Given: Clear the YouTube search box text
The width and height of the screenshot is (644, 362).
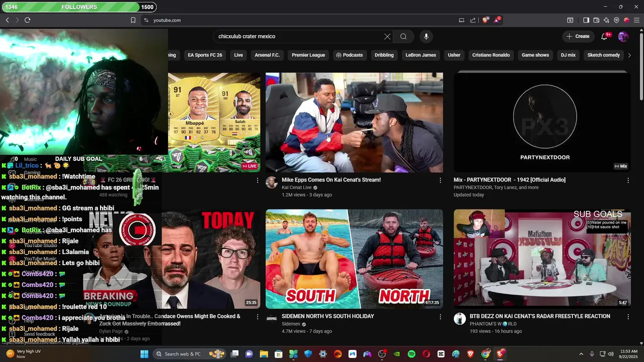Looking at the screenshot, I should [x=387, y=36].
